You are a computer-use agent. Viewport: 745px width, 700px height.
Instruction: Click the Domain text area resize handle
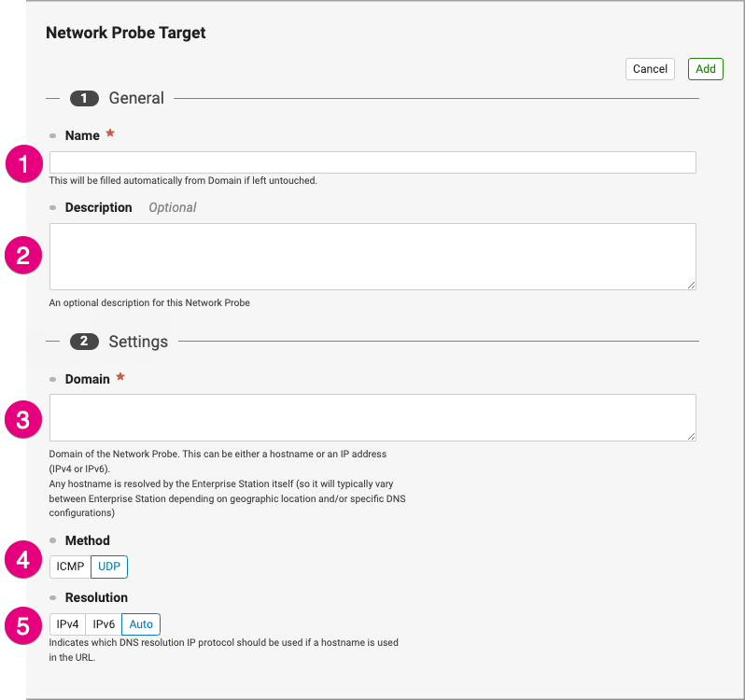point(691,437)
